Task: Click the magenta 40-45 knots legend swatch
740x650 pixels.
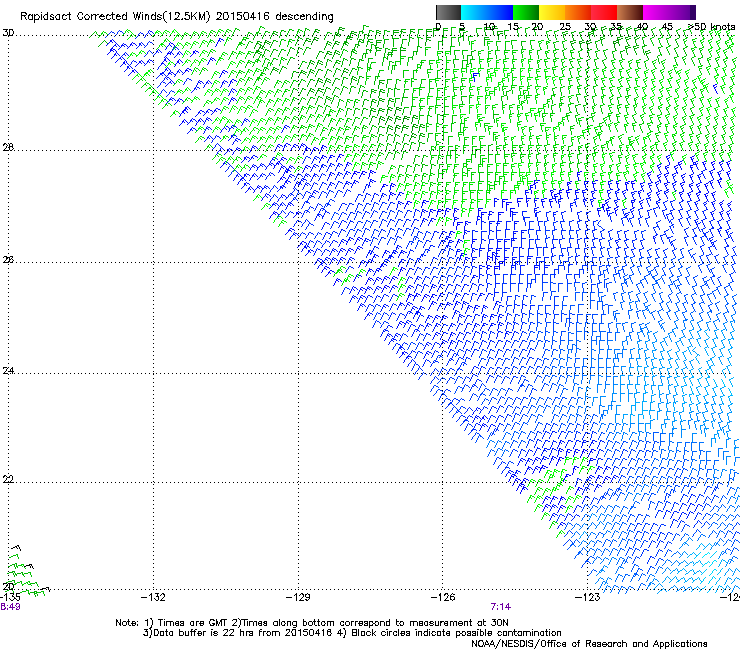Action: click(x=656, y=12)
